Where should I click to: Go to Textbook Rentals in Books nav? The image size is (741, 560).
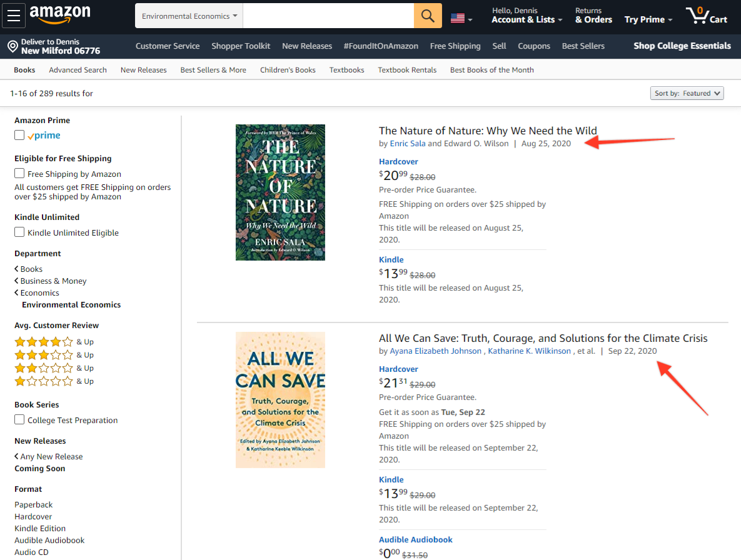(x=407, y=70)
